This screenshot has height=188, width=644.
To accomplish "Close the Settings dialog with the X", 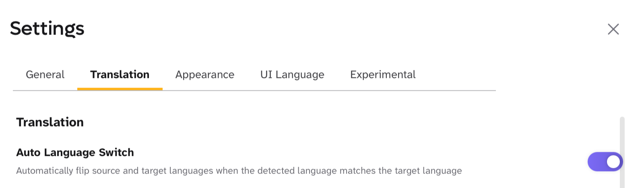I will [x=613, y=29].
